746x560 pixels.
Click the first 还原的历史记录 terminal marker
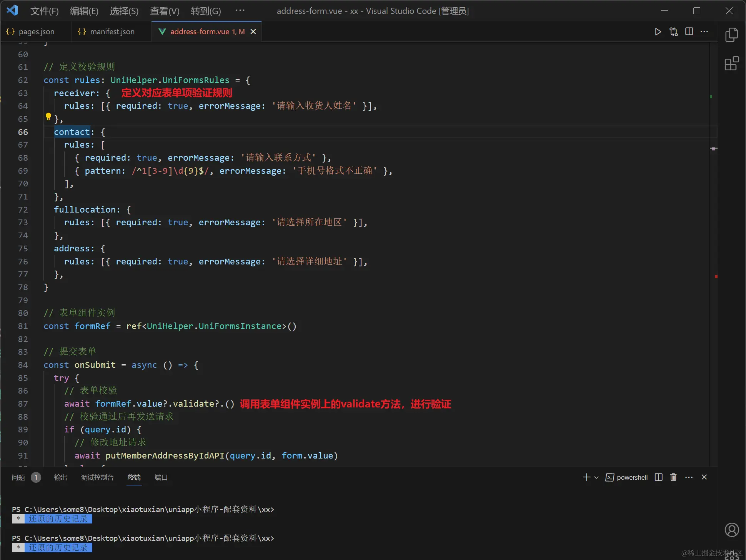pyautogui.click(x=58, y=519)
